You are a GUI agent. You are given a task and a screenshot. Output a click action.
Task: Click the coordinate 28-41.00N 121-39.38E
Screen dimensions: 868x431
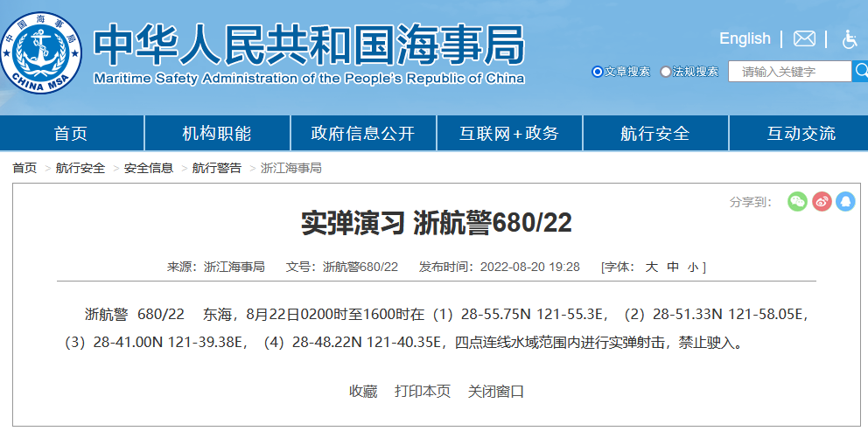170,344
